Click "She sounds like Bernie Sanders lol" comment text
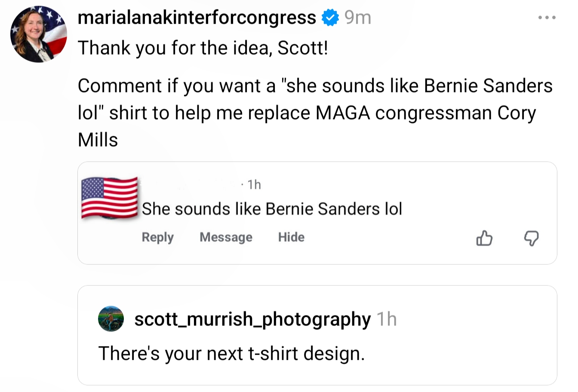The width and height of the screenshot is (578, 392). (272, 209)
